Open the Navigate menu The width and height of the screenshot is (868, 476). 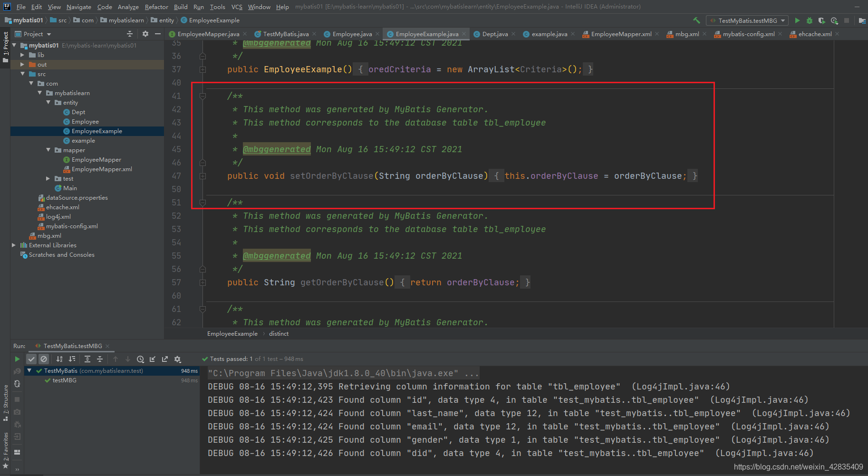click(79, 7)
